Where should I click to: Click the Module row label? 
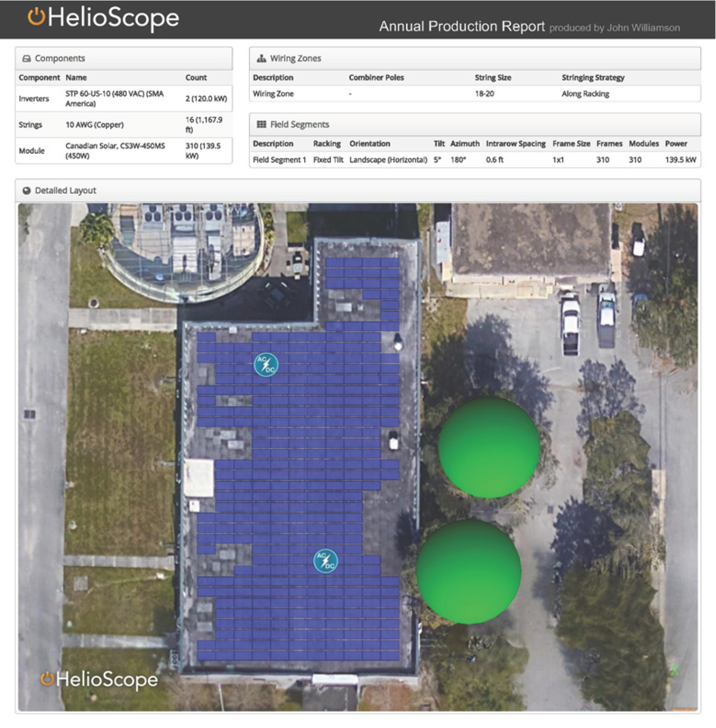32,151
